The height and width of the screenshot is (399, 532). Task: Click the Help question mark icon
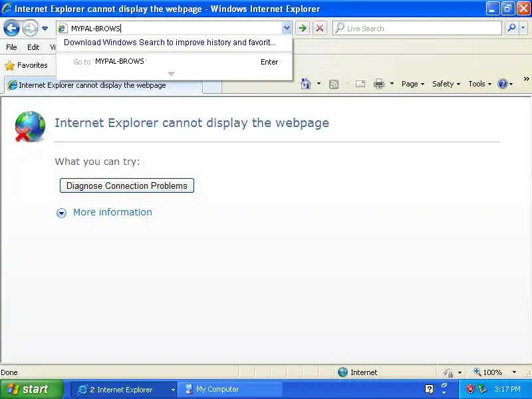[x=503, y=84]
